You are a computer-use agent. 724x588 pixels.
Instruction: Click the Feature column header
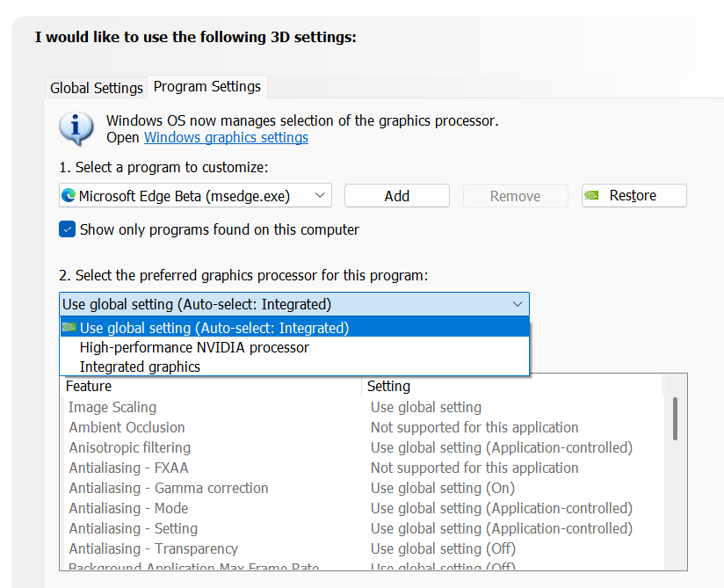click(x=211, y=386)
